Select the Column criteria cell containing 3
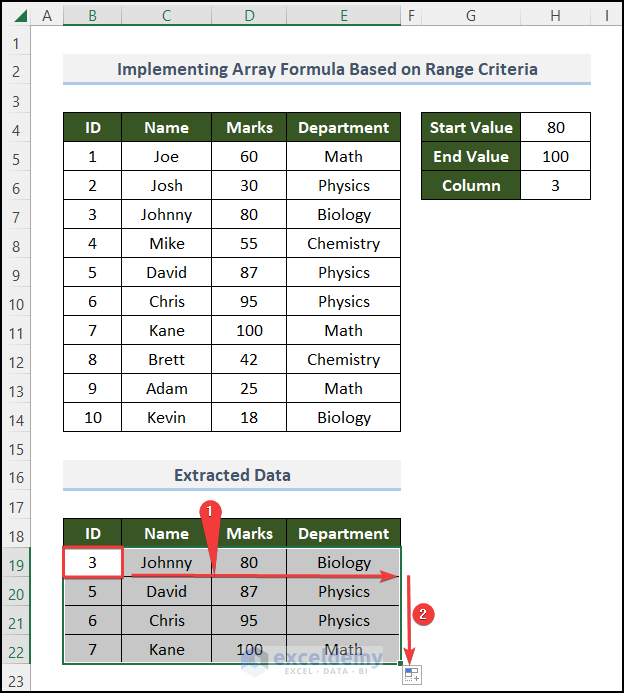The height and width of the screenshot is (693, 624). click(x=556, y=186)
